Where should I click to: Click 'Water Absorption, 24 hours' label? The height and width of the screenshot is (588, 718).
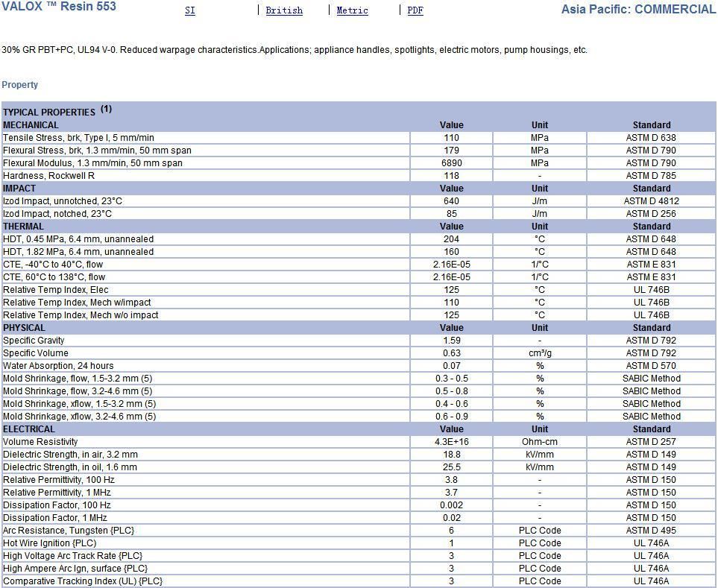[58, 366]
